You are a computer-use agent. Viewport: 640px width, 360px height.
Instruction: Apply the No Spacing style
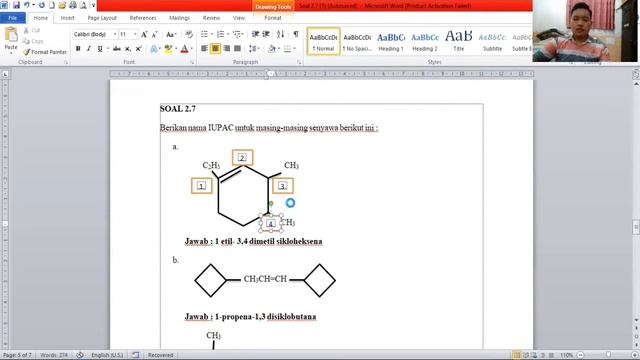[357, 41]
